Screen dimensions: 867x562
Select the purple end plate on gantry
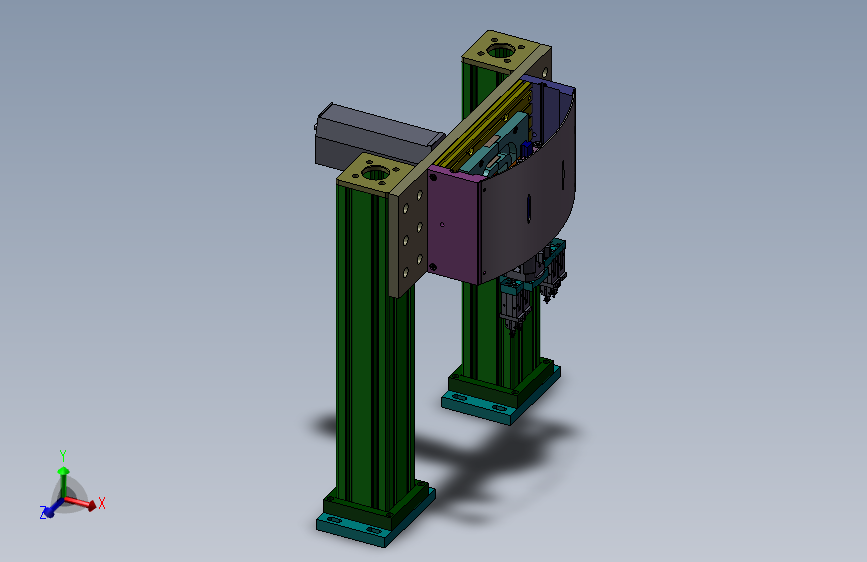pyautogui.click(x=452, y=225)
